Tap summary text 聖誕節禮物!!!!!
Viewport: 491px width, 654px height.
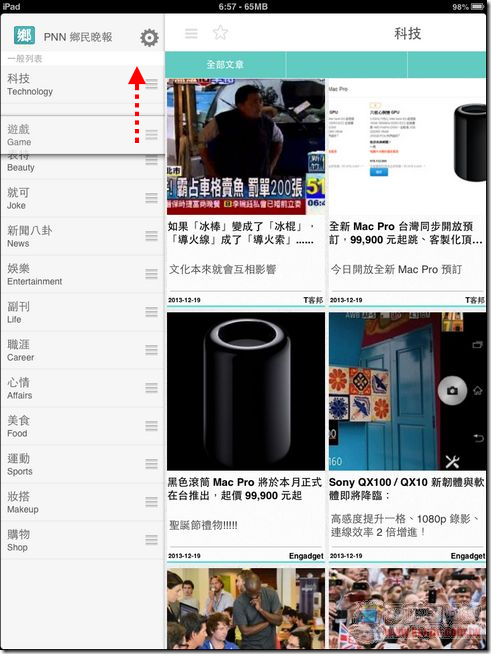coord(203,525)
